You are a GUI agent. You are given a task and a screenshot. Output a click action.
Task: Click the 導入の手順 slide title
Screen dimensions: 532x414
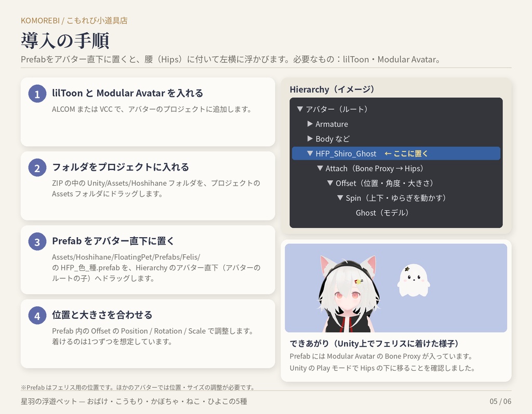pyautogui.click(x=65, y=41)
